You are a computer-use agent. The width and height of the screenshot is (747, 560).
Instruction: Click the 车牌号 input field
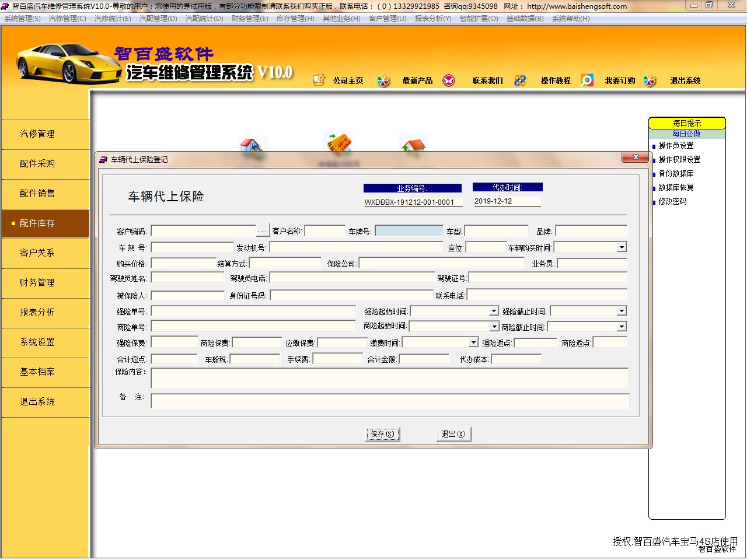pos(409,231)
